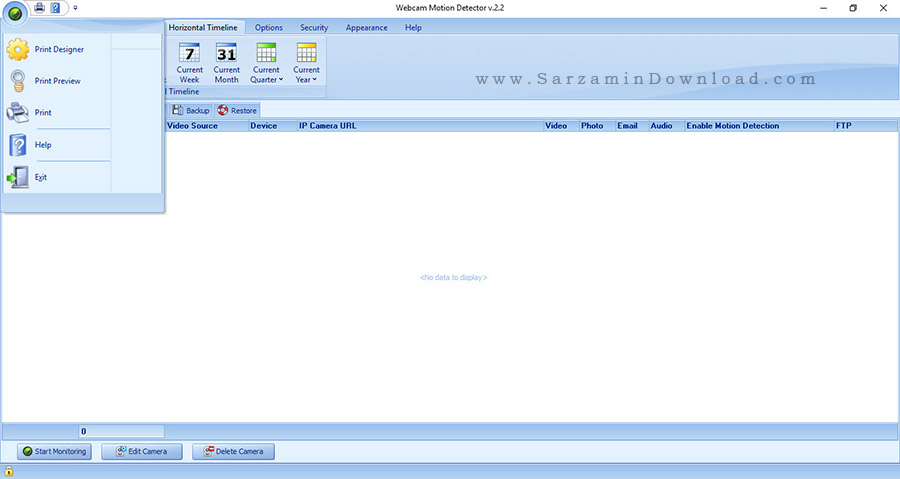Click the green application menu orb
Image resolution: width=900 pixels, height=479 pixels.
point(15,13)
